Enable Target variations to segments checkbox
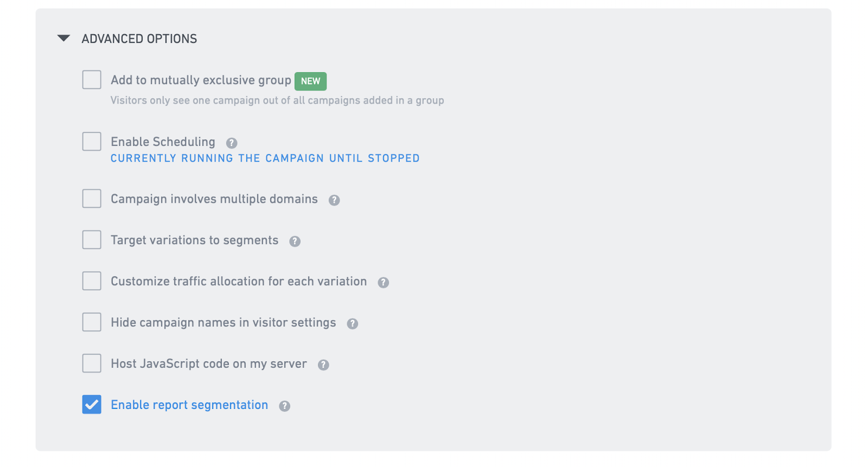Image resolution: width=868 pixels, height=467 pixels. (92, 240)
